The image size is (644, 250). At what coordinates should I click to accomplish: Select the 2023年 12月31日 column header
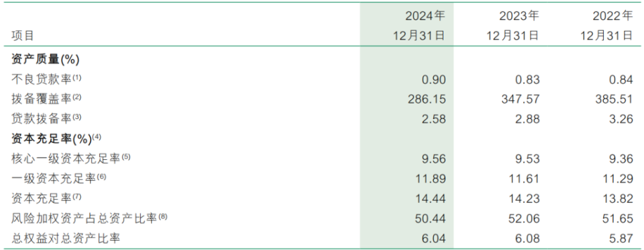[x=513, y=26]
